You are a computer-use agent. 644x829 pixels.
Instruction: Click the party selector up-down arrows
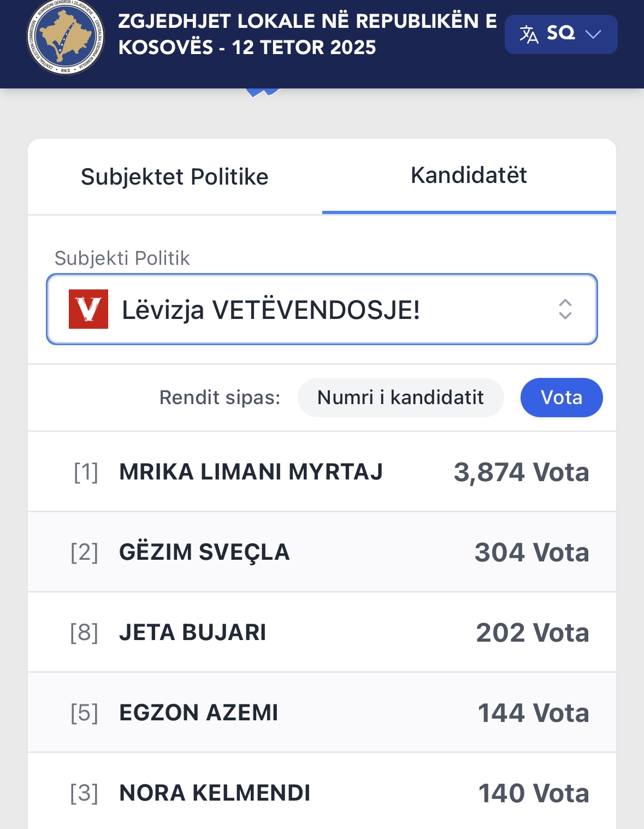pos(565,309)
